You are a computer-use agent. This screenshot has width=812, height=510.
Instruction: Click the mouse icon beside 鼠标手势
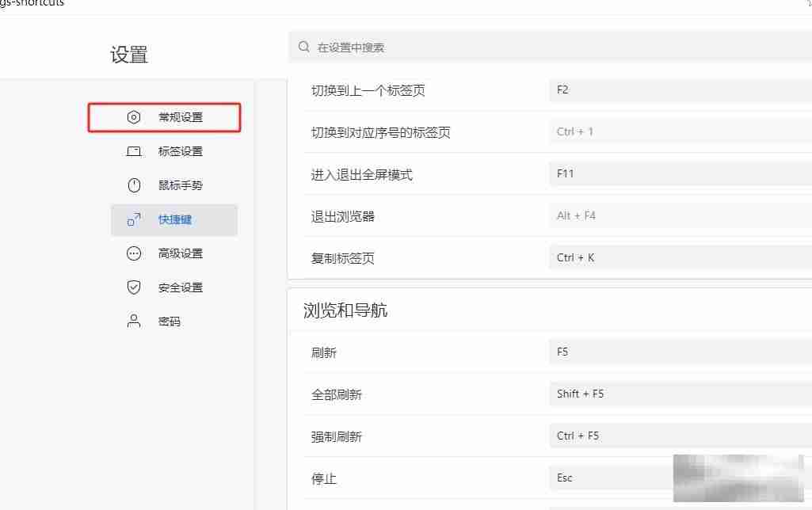coord(134,185)
